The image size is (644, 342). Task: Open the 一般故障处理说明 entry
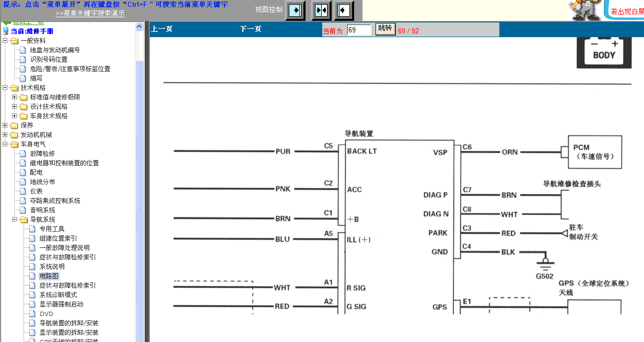click(64, 248)
